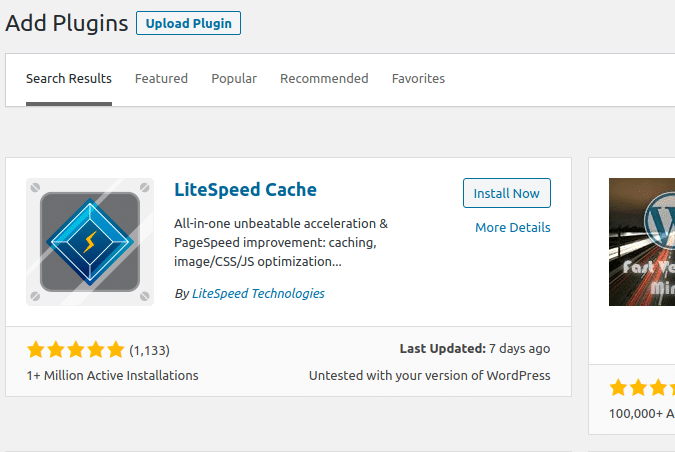Visit the LiteSpeed Technologies author link
The height and width of the screenshot is (452, 675).
(258, 294)
